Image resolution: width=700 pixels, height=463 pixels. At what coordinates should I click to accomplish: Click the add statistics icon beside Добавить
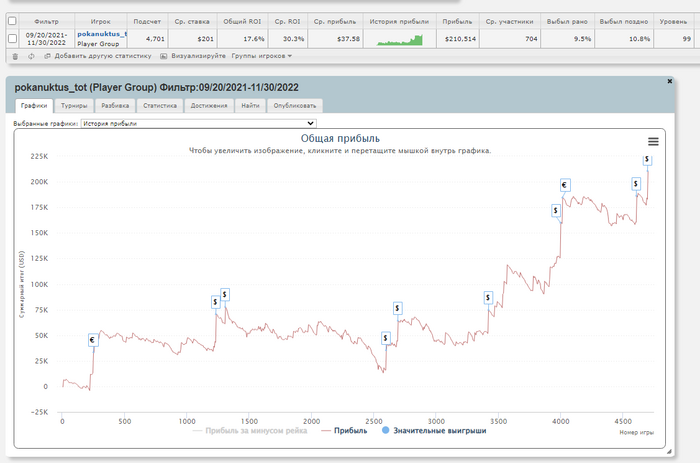[47, 56]
